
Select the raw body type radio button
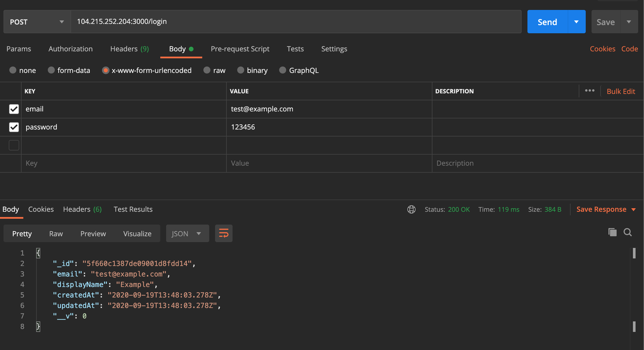pos(207,70)
